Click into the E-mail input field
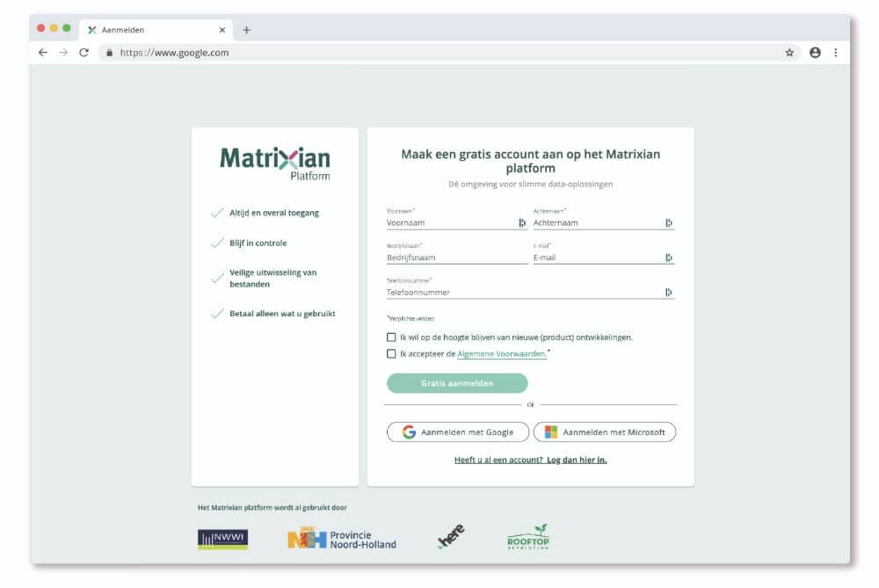879x588 pixels. (604, 258)
